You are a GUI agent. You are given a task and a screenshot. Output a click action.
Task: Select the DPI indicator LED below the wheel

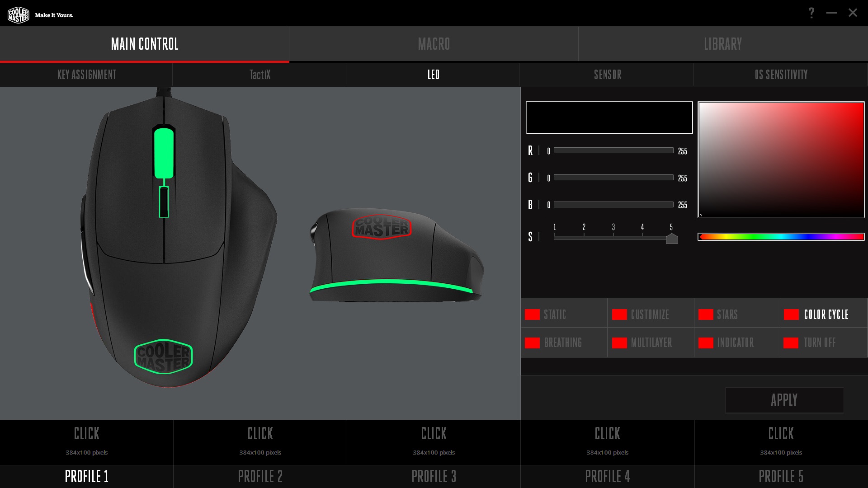pyautogui.click(x=164, y=202)
